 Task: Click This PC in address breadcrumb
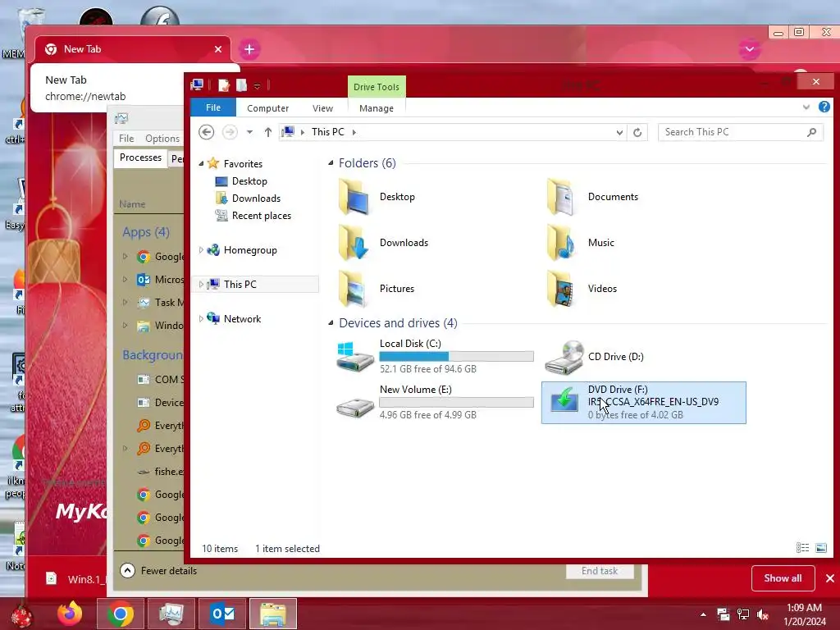pyautogui.click(x=328, y=132)
